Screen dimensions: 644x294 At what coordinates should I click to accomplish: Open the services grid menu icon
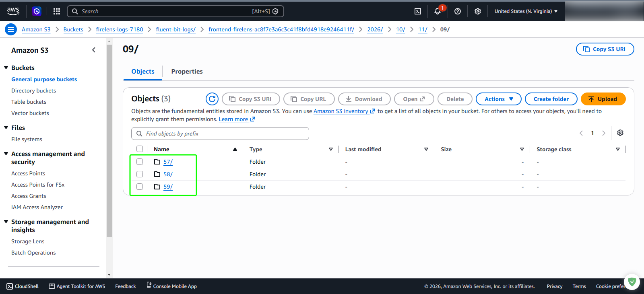(x=57, y=11)
